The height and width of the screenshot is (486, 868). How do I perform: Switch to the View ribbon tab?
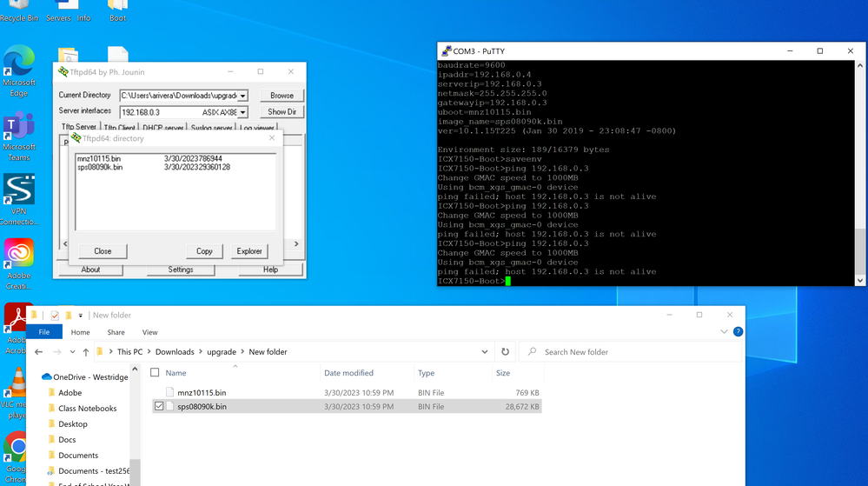149,332
